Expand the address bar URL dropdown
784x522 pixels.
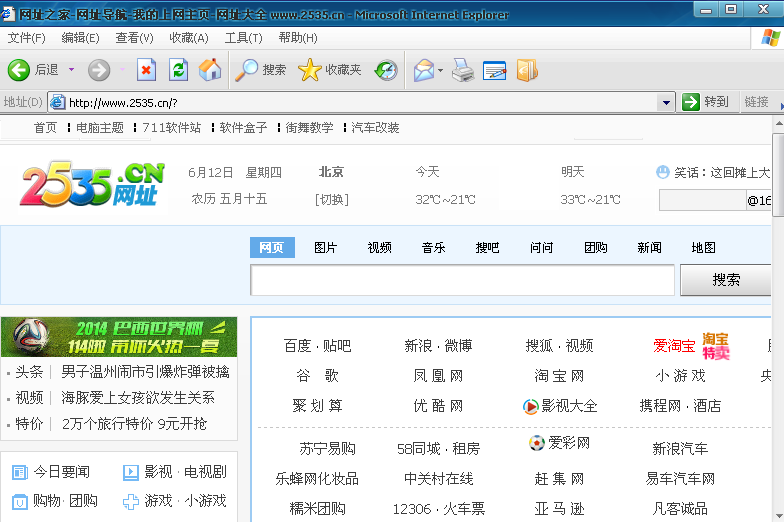[x=666, y=102]
